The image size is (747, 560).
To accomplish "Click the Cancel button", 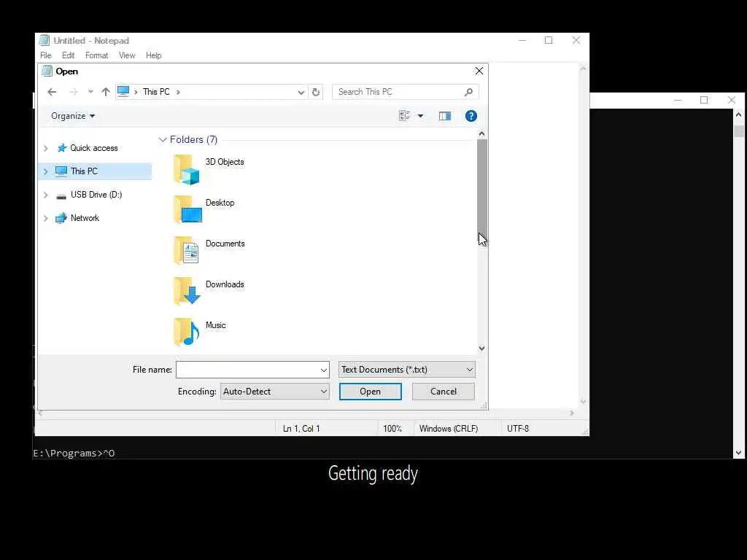I will (x=443, y=392).
